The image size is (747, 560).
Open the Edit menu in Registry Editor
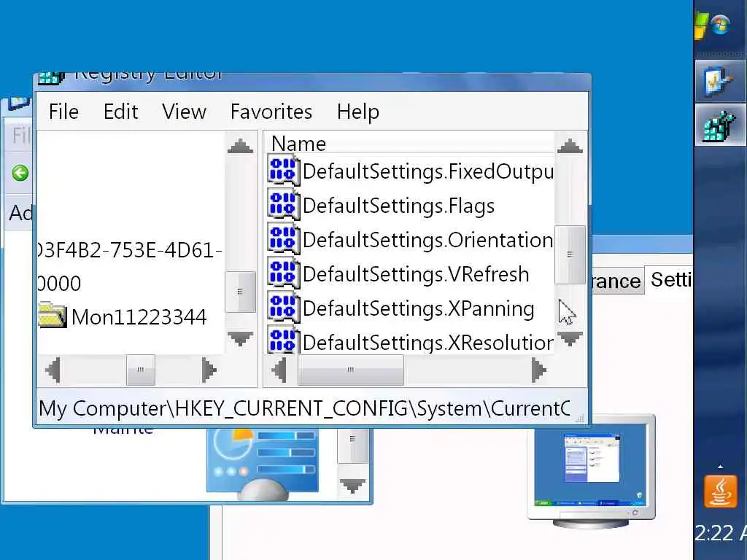[x=120, y=112]
